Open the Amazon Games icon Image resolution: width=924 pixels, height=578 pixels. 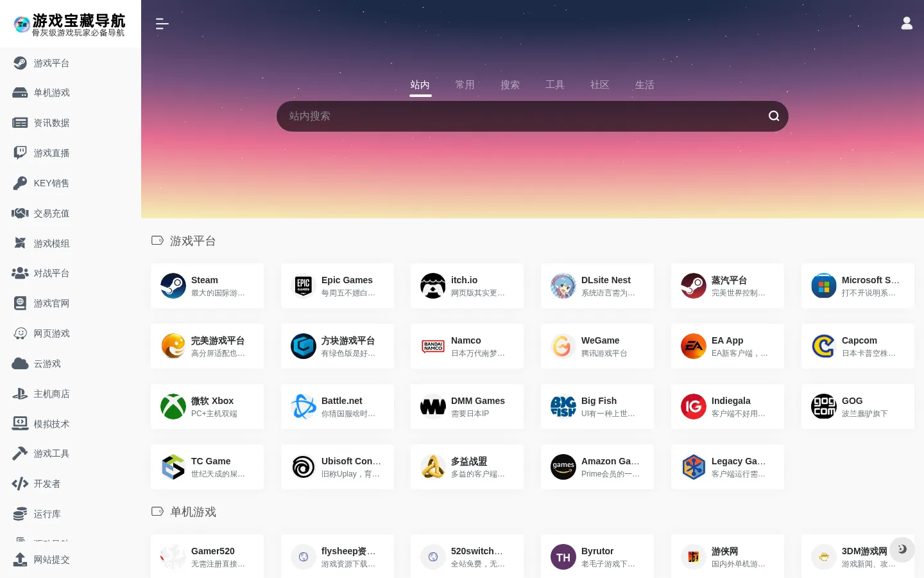(563, 467)
